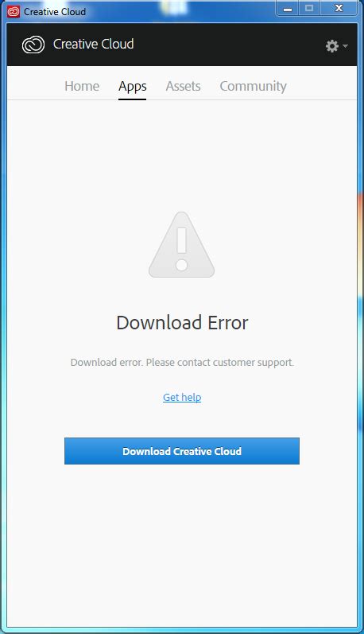Click the Creative Cloud window title text
This screenshot has width=364, height=634.
[x=55, y=12]
